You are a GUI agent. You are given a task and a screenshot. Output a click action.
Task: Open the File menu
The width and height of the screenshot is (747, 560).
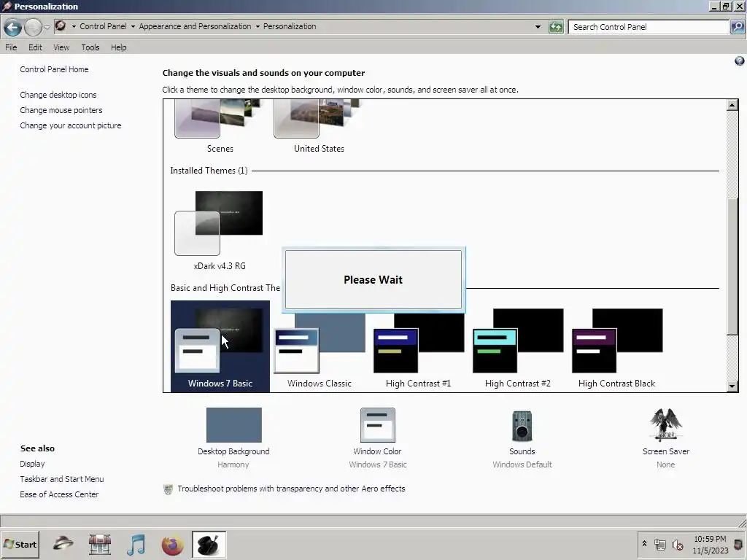11,47
